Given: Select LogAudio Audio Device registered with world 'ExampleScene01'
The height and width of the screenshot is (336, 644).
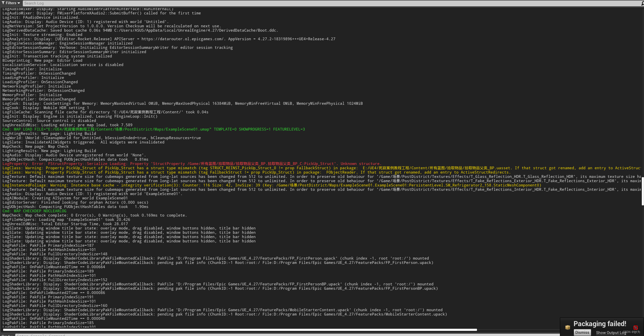Looking at the screenshot, I should pos(92,194).
